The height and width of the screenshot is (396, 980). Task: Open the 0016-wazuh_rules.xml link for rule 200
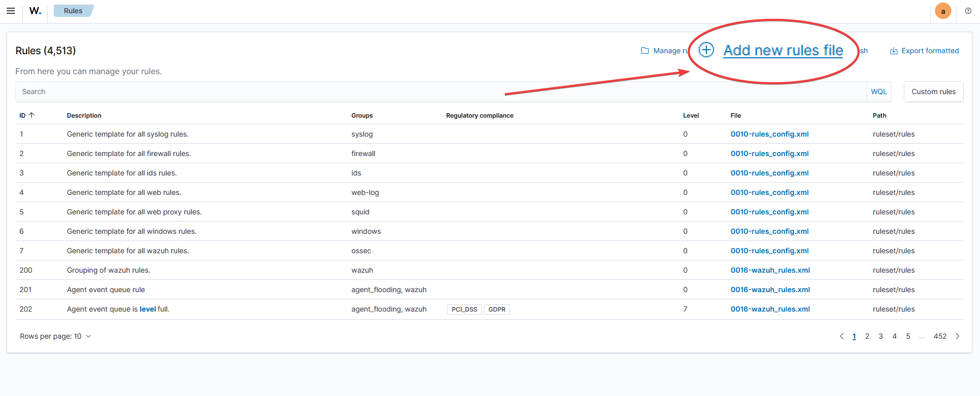coord(770,270)
